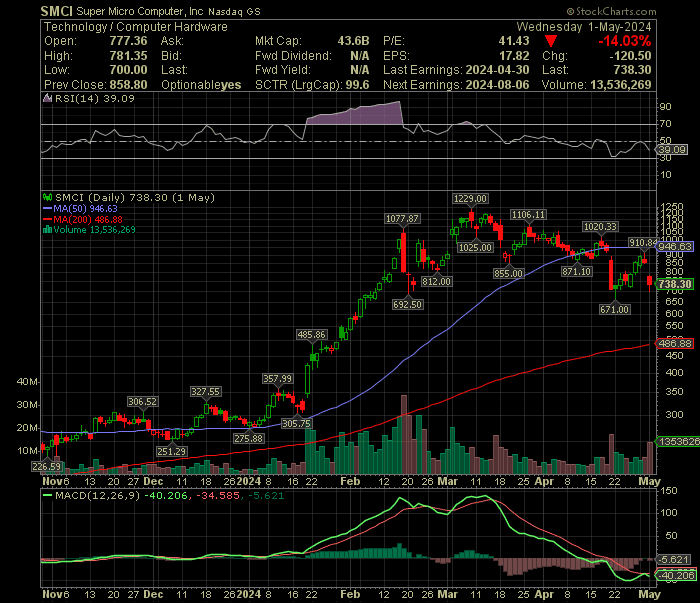Click the Last value 738.30 in header
The height and width of the screenshot is (603, 700).
[x=633, y=70]
